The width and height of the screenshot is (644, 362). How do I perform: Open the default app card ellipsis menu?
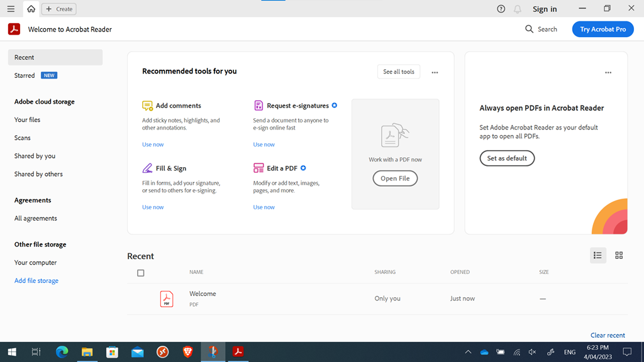(608, 72)
